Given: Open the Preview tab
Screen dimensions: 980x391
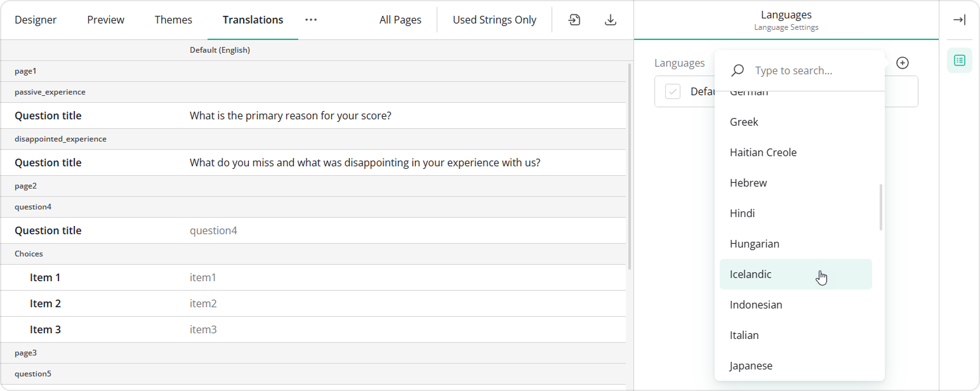Looking at the screenshot, I should pos(105,20).
